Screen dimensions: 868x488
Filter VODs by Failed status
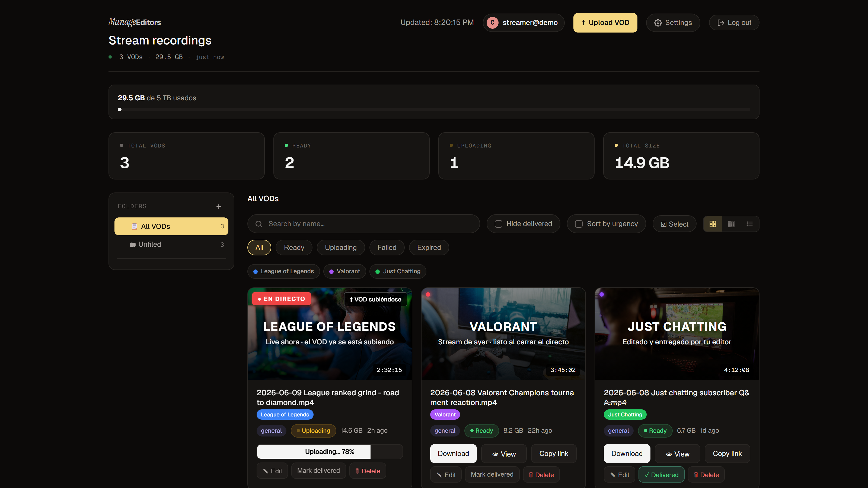(387, 248)
